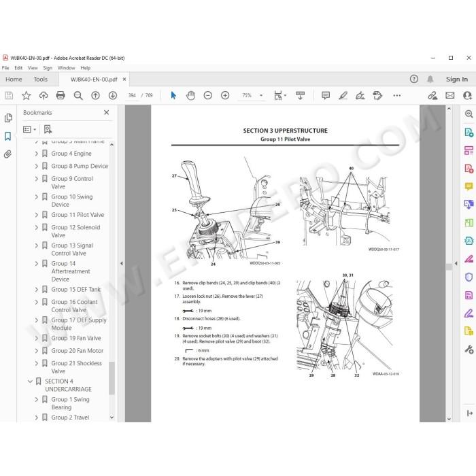This screenshot has height=476, width=476.
Task: Click the stamp tool icon
Action: click(x=377, y=96)
